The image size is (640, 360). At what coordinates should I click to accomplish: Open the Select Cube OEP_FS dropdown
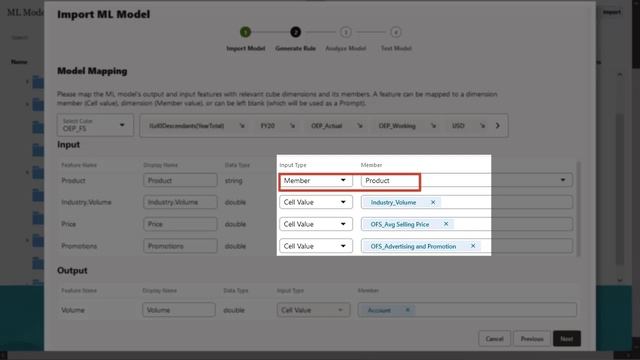[95, 125]
